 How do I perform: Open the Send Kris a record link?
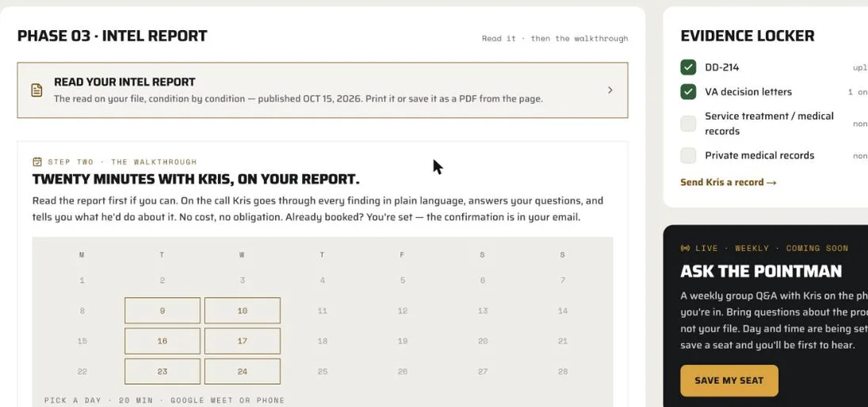(728, 182)
